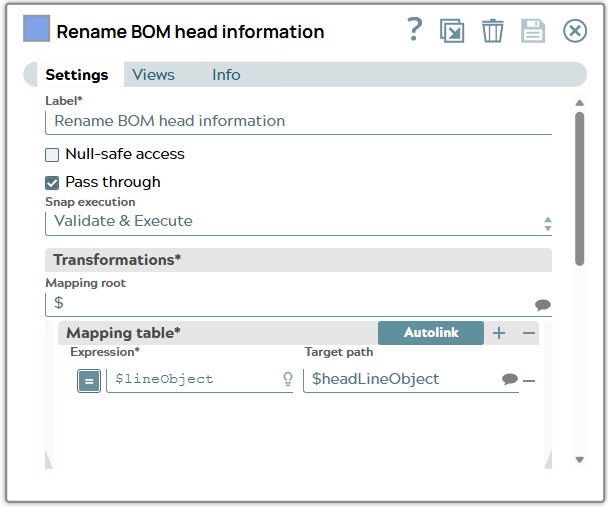Click minus icon in Mapping table header
The width and height of the screenshot is (608, 507).
pyautogui.click(x=529, y=333)
